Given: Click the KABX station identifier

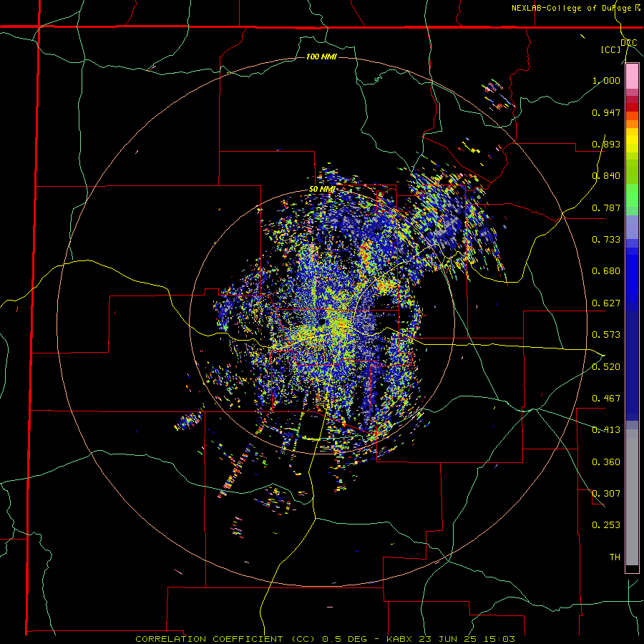Looking at the screenshot, I should point(400,639).
